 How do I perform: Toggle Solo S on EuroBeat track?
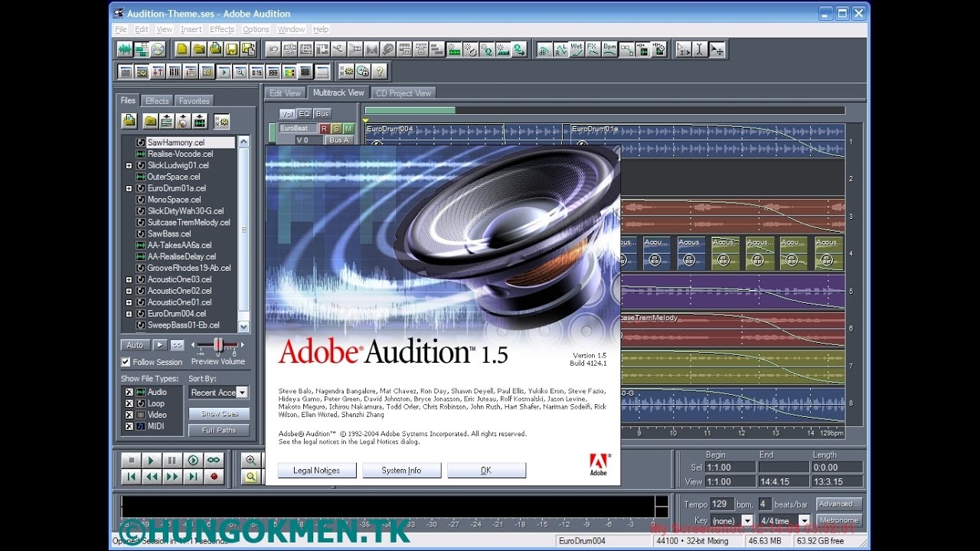point(336,129)
